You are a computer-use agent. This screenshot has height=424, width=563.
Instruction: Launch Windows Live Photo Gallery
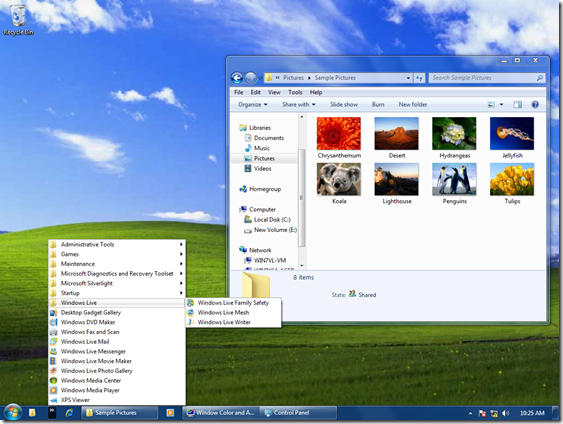pyautogui.click(x=117, y=371)
